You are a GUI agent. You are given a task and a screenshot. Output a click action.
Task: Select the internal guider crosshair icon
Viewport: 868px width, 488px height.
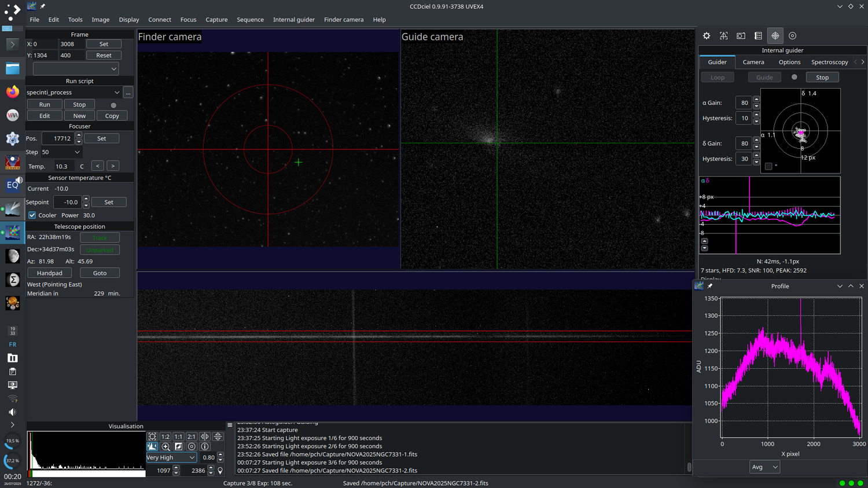click(x=775, y=36)
